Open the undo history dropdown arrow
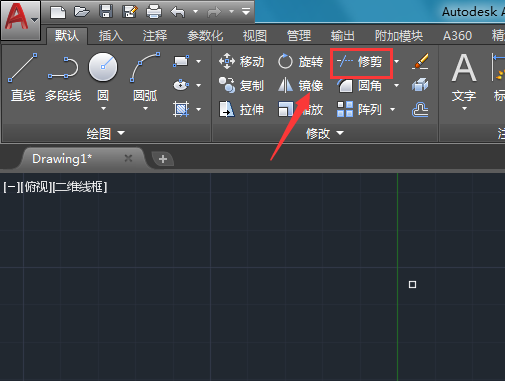The width and height of the screenshot is (505, 381). [x=195, y=12]
